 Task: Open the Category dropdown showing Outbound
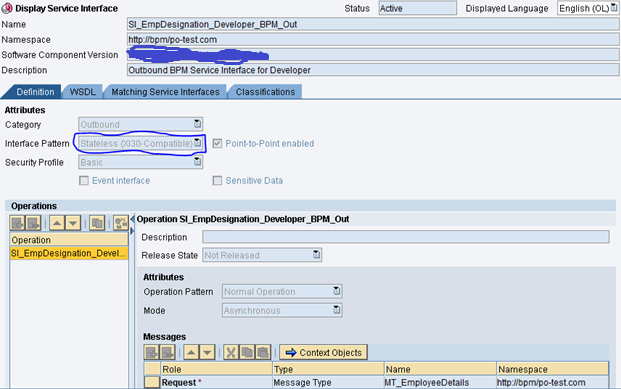click(x=197, y=124)
